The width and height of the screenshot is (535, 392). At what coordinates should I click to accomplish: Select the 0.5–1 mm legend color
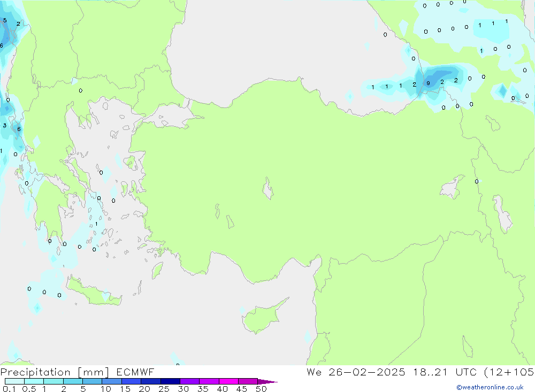[x=34, y=381]
